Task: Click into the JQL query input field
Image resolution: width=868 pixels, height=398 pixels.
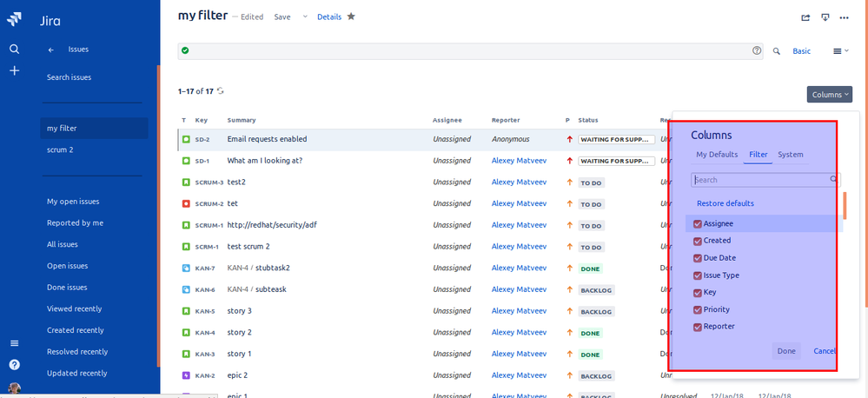Action: (471, 51)
